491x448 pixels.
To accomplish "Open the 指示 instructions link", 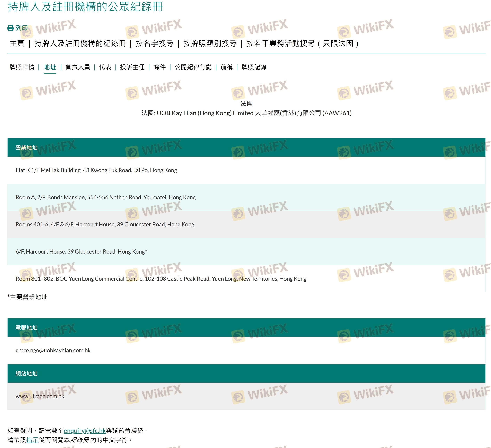I will point(32,440).
